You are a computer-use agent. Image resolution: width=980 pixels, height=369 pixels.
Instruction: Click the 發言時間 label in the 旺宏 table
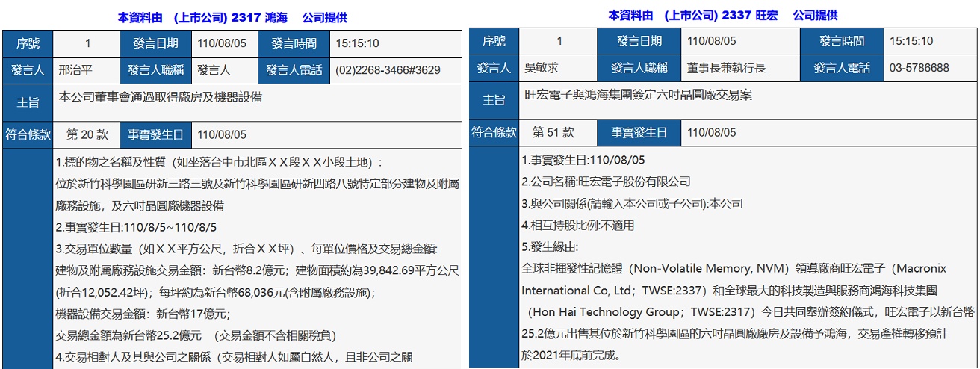pyautogui.click(x=842, y=41)
